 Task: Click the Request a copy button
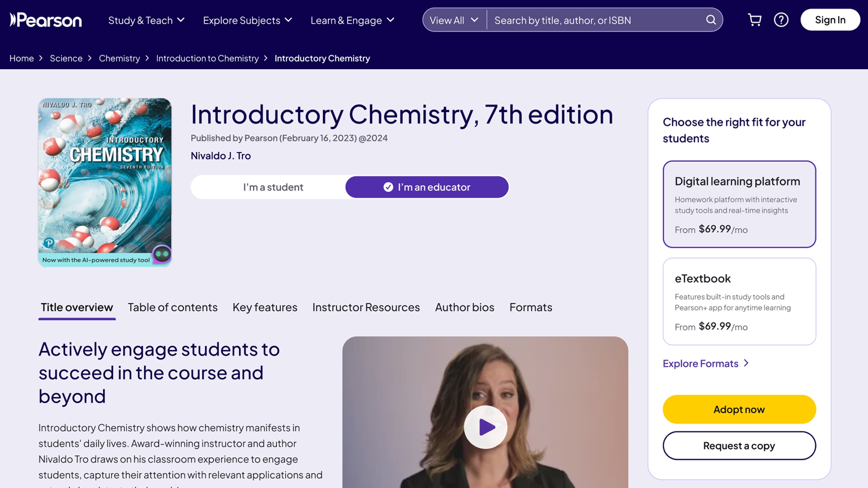click(739, 446)
